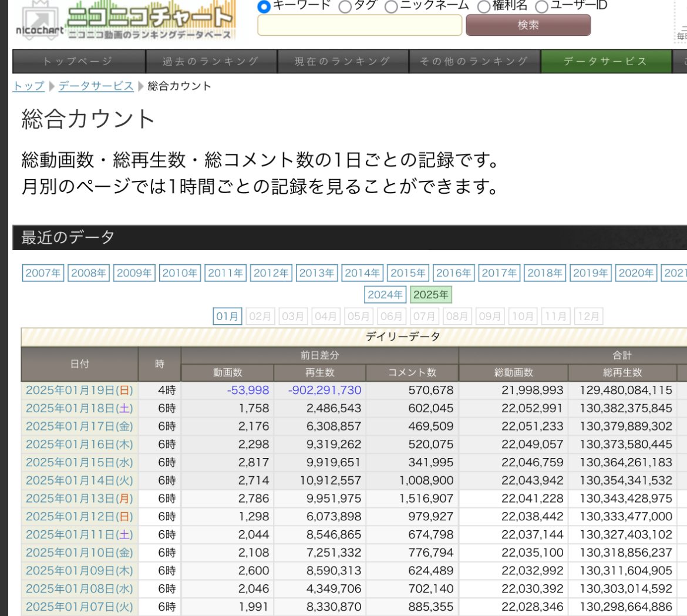Click the 129,480,084,115 total plays cell
This screenshot has height=616, width=687.
point(622,390)
